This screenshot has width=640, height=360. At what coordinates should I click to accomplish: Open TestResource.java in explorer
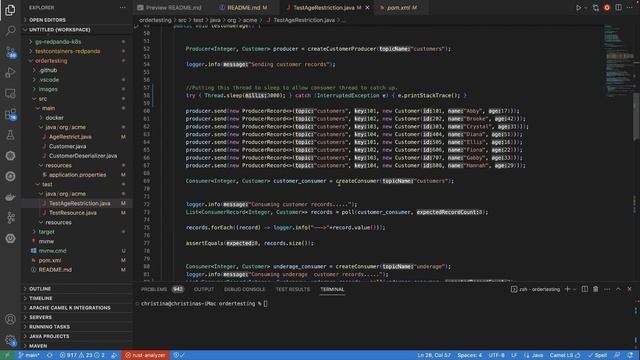pos(73,213)
